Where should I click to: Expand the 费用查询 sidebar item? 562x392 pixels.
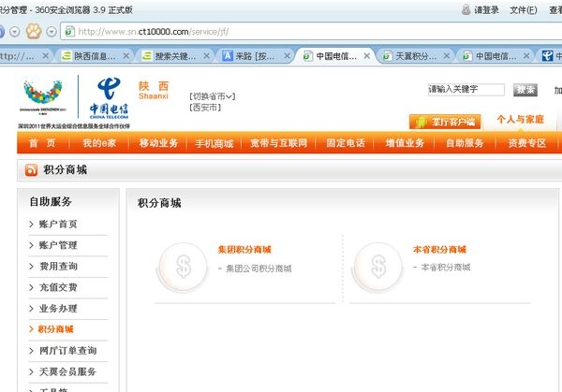pyautogui.click(x=58, y=267)
